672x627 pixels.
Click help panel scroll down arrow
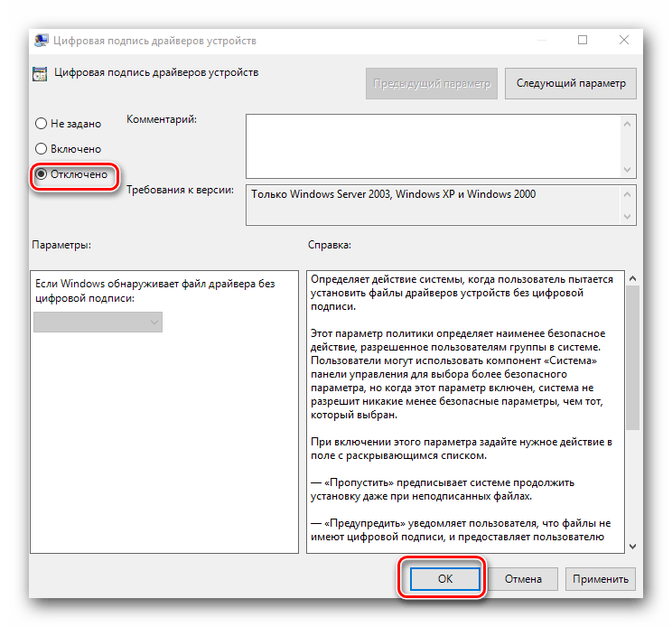pos(632,546)
